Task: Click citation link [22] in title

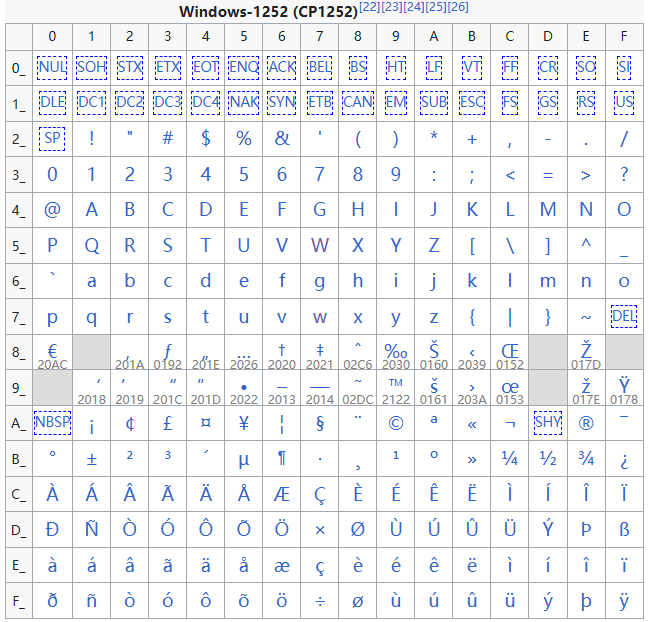Action: pos(369,7)
